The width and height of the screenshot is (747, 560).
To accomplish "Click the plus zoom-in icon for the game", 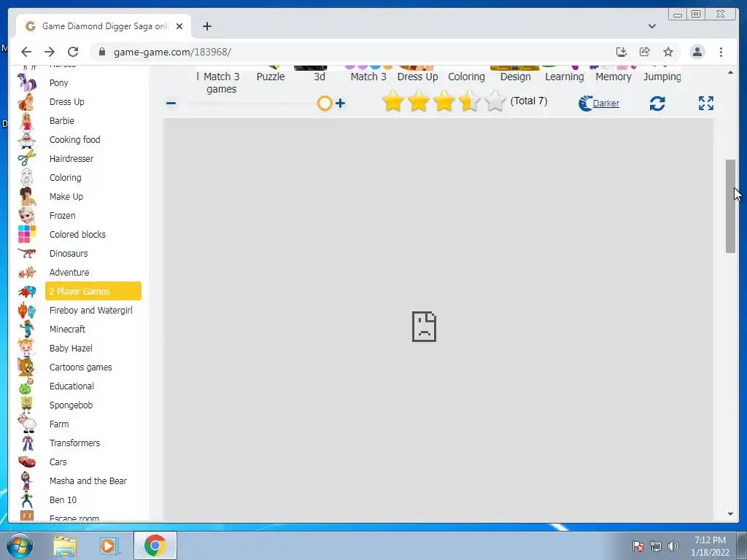I will pos(340,103).
